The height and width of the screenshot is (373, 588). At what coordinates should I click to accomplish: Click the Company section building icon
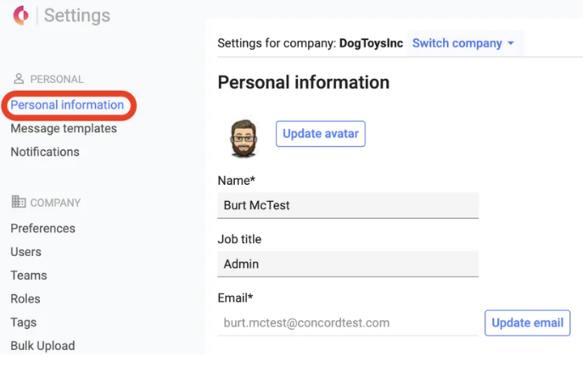tap(19, 203)
